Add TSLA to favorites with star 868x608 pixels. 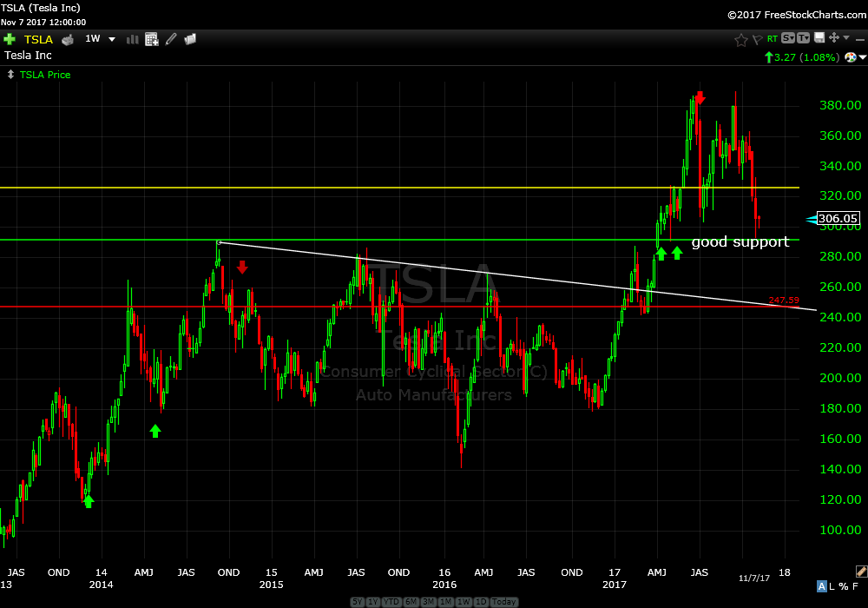pyautogui.click(x=740, y=39)
